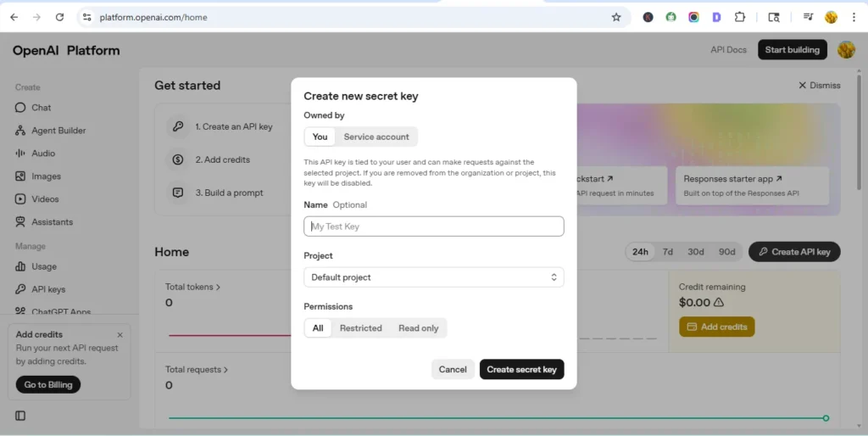Open the Add credits step

point(222,159)
